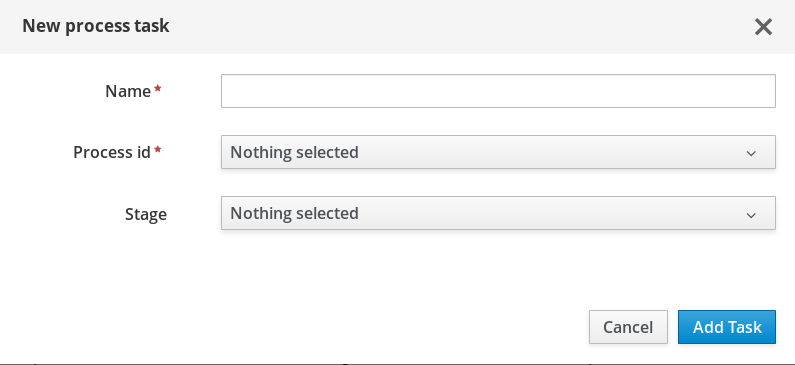This screenshot has height=365, width=795.
Task: Dismiss the dialog using Cancel
Action: [628, 327]
